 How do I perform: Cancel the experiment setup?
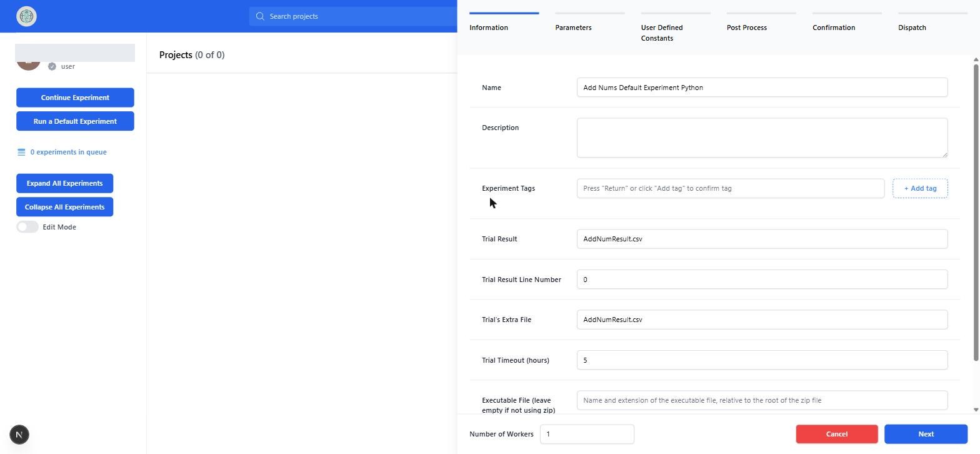click(836, 434)
